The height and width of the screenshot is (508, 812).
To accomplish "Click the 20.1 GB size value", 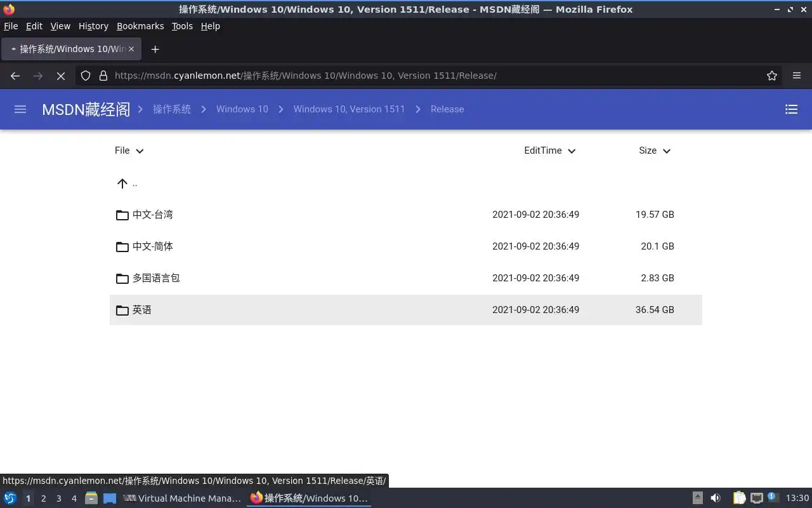I will (x=657, y=246).
